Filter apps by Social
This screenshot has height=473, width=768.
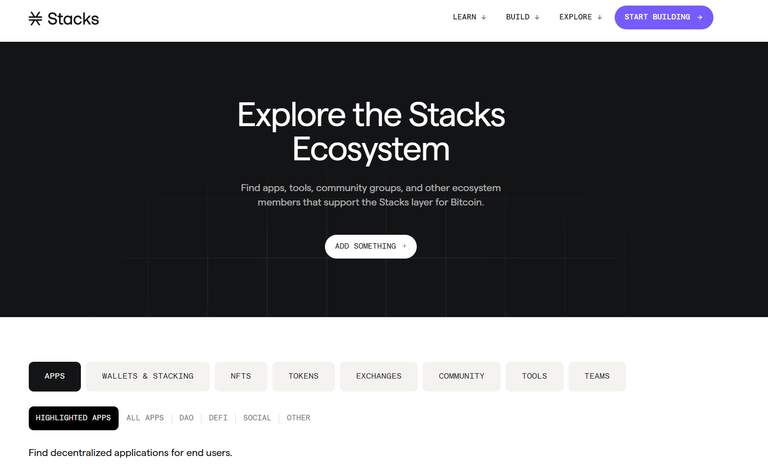click(x=257, y=418)
